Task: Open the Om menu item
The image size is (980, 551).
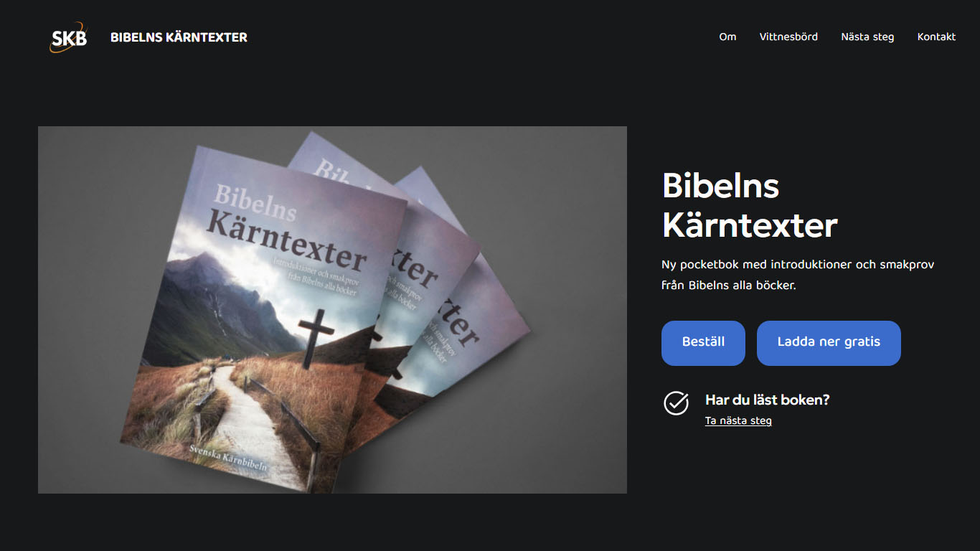Action: (x=727, y=37)
